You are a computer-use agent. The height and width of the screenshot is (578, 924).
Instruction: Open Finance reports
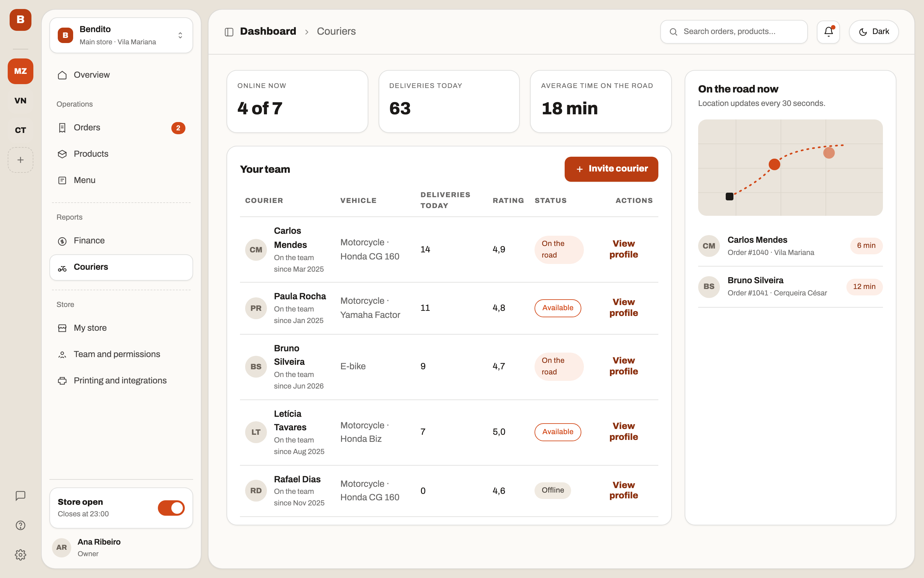point(121,241)
